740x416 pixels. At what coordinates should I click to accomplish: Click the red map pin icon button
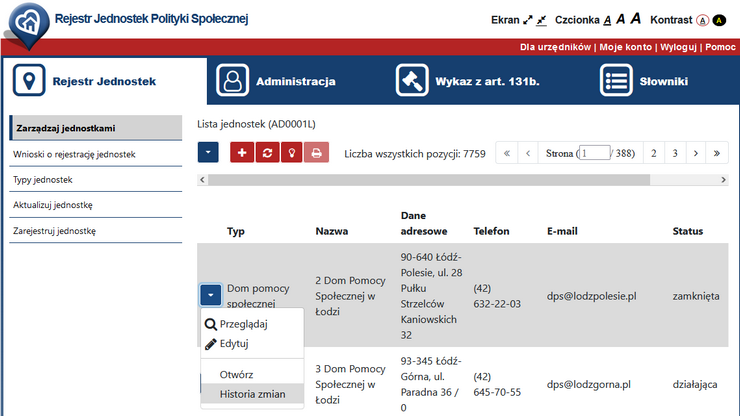click(291, 153)
